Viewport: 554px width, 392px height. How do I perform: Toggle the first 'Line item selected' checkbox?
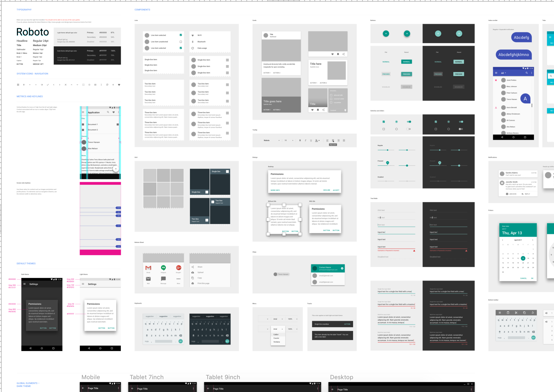pyautogui.click(x=181, y=35)
